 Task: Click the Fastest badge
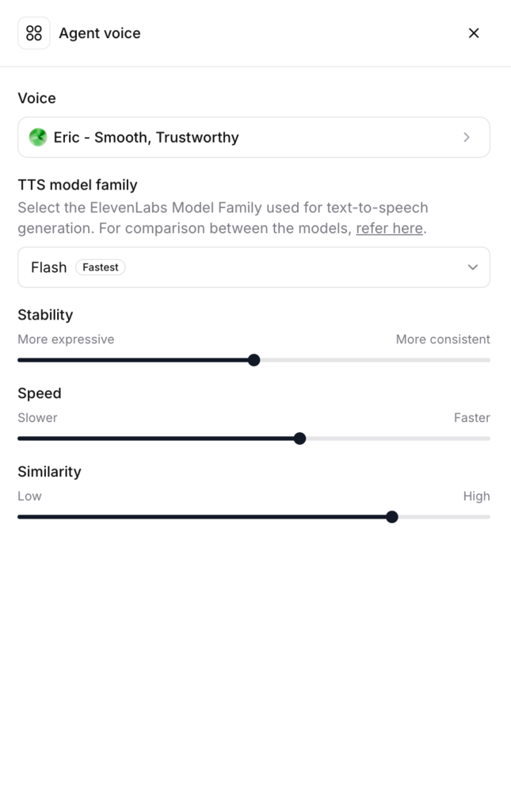tap(101, 267)
